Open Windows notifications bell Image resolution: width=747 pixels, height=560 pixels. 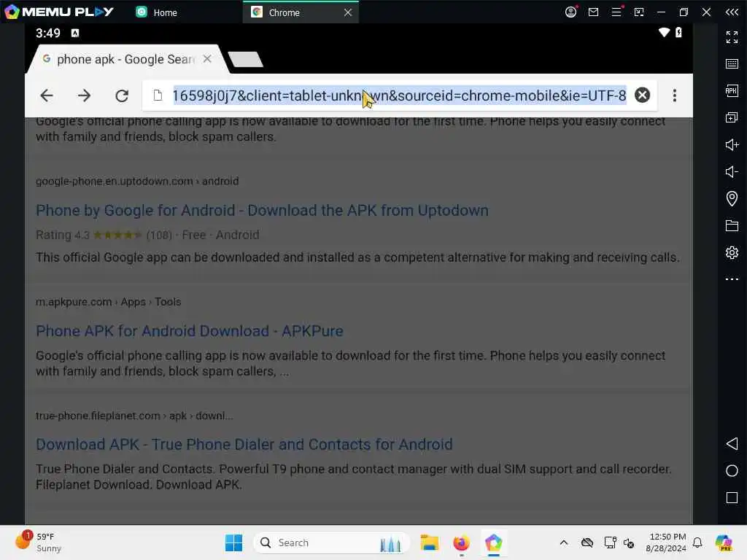point(697,542)
